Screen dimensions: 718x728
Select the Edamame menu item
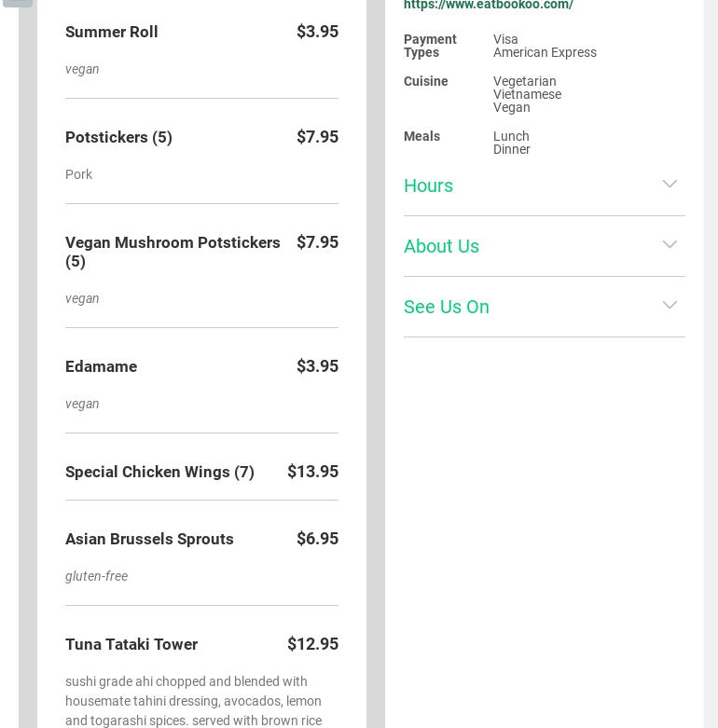102,366
